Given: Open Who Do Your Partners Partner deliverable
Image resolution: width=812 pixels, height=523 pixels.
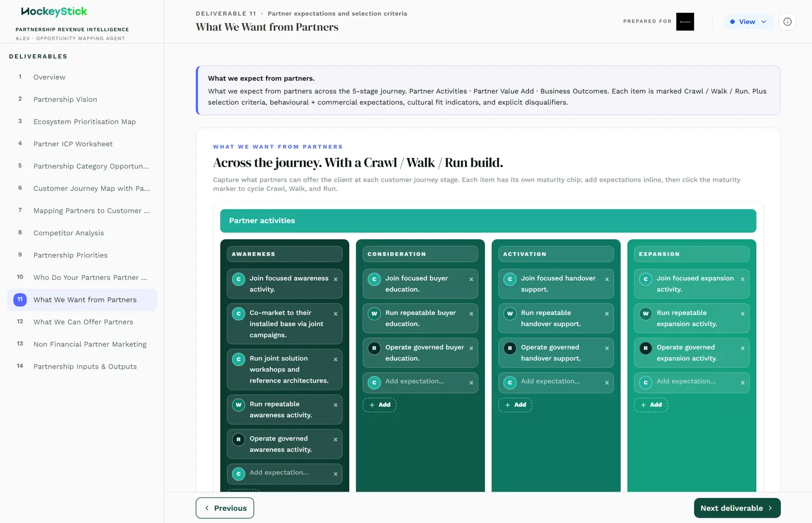Looking at the screenshot, I should tap(82, 277).
